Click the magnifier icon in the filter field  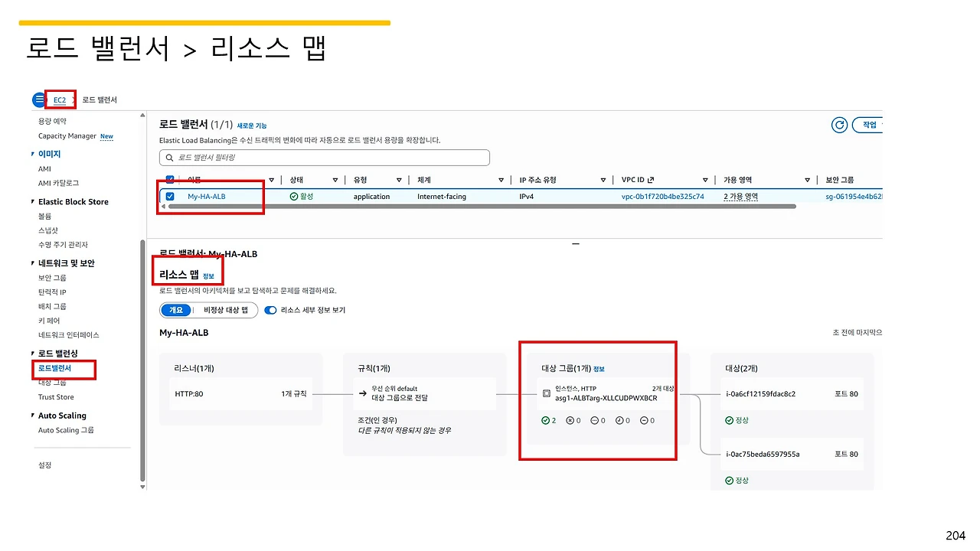click(x=170, y=158)
